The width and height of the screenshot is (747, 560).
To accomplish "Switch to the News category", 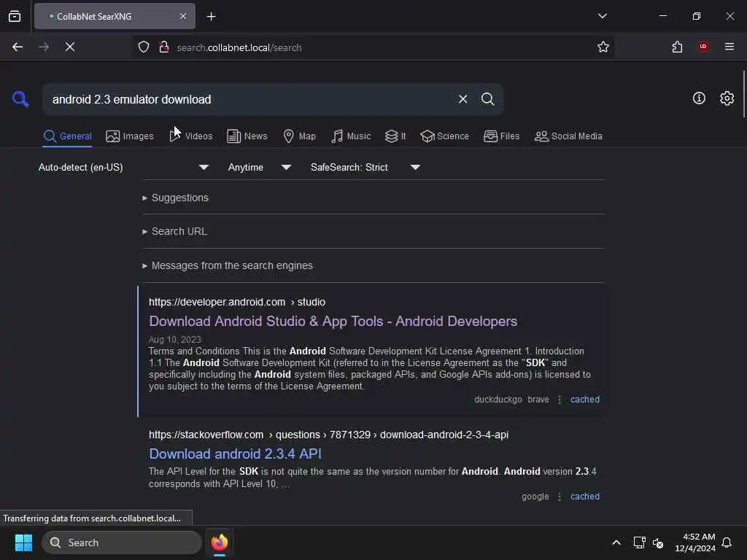I will click(x=247, y=136).
